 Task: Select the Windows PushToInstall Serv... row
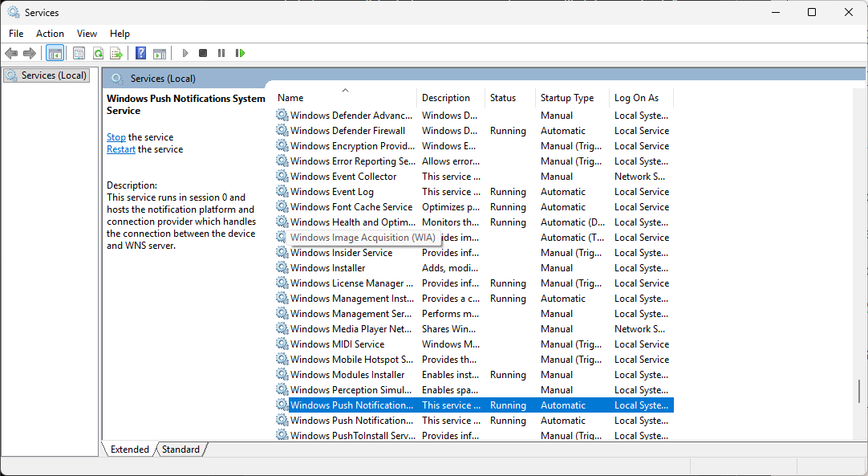click(x=474, y=435)
